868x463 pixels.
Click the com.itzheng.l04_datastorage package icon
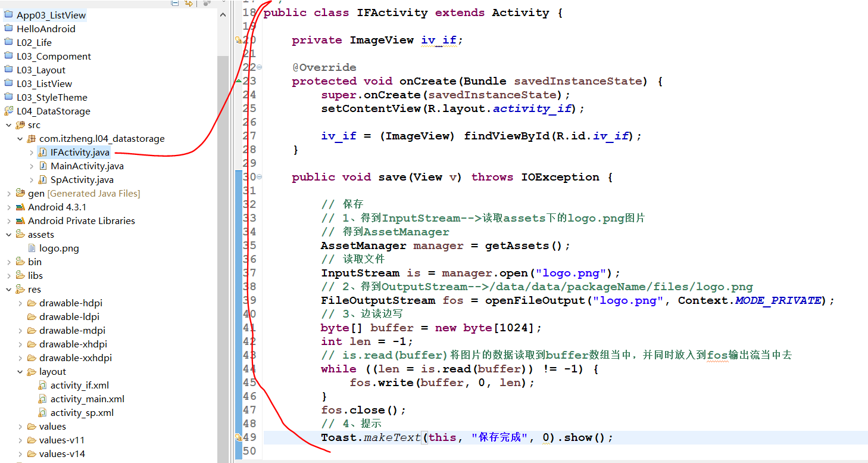[x=32, y=138]
